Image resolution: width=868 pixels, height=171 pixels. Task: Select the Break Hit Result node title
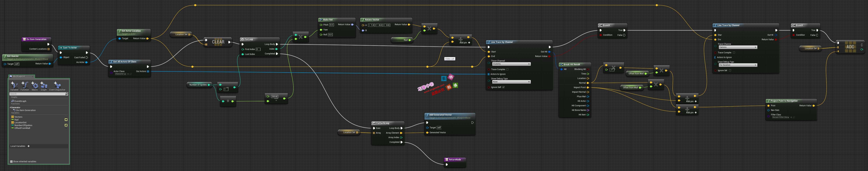(x=572, y=64)
